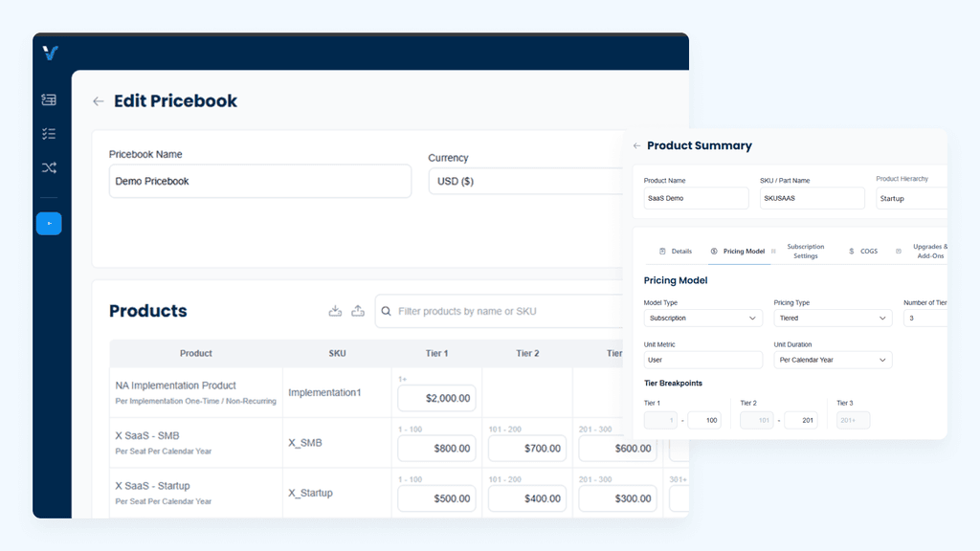Go back using arrow beside Product Summary
Viewport: 980px width, 551px height.
(636, 145)
